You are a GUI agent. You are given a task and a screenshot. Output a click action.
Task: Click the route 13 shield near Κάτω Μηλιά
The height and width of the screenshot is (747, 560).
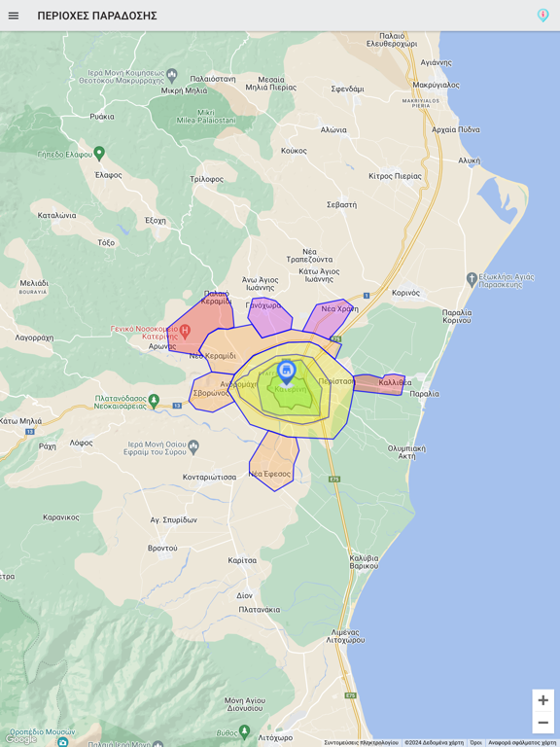29,432
